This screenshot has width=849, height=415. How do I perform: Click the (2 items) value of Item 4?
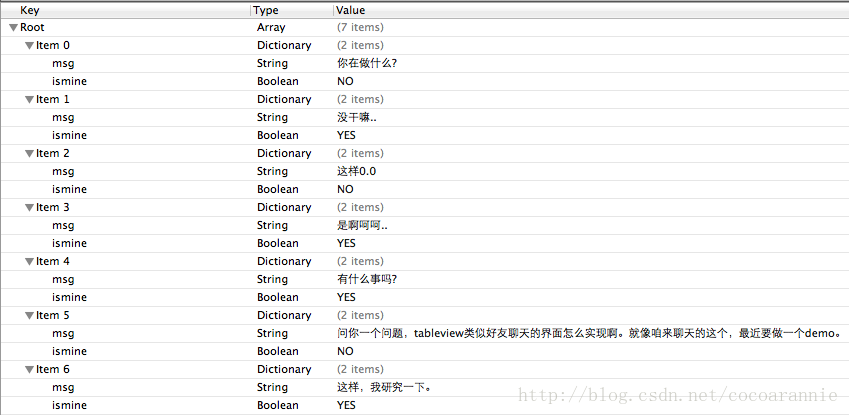(x=360, y=261)
